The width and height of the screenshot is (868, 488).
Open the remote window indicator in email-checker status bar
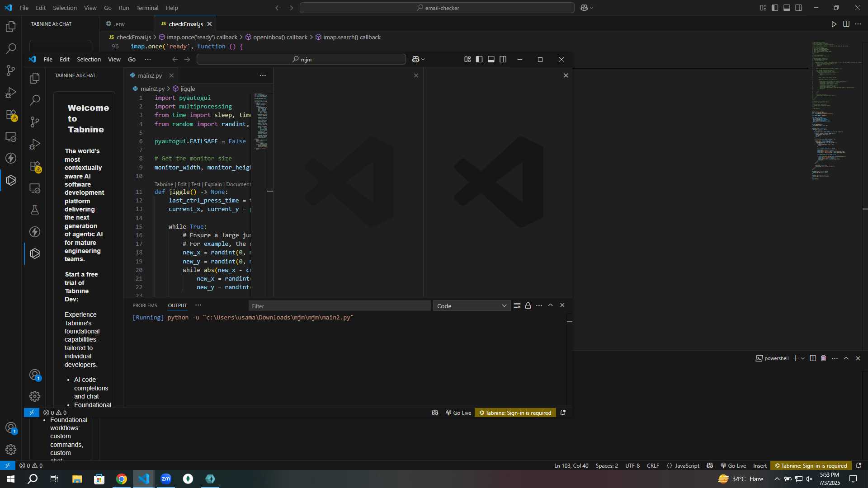click(x=8, y=465)
